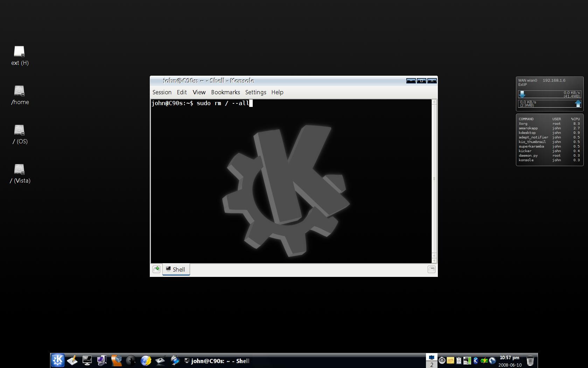
Task: Open the KDE Bluetooth tray icon
Action: (476, 360)
